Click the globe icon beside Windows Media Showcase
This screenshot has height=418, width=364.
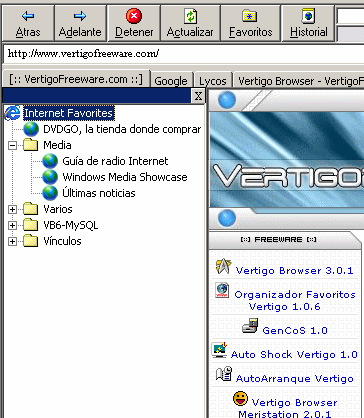(50, 177)
